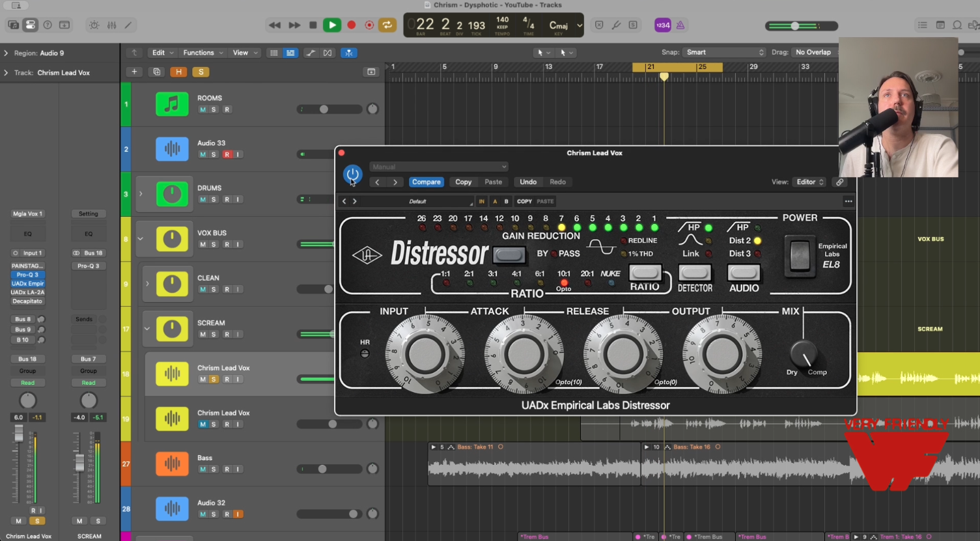Click the Fast Forward transport button
This screenshot has width=980, height=541.
point(294,25)
